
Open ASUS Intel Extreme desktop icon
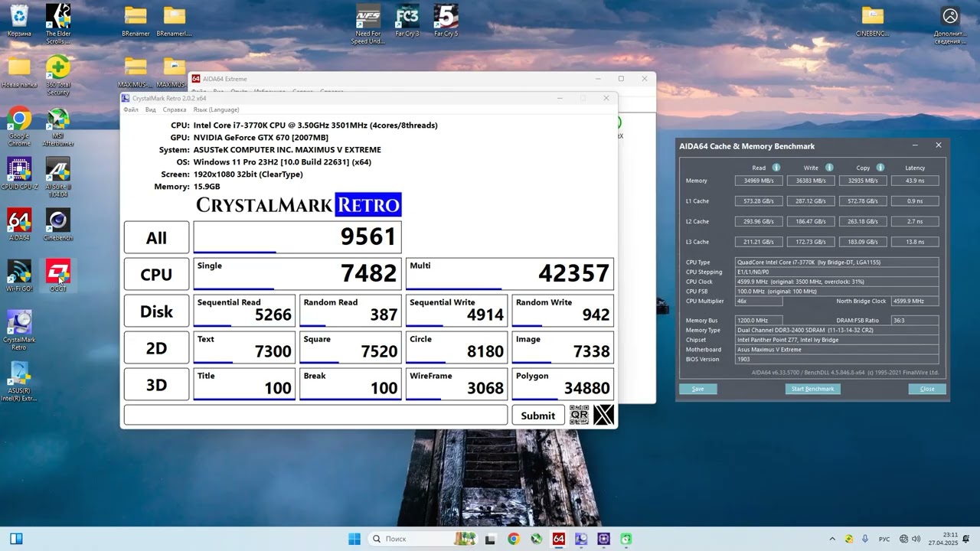tap(19, 381)
